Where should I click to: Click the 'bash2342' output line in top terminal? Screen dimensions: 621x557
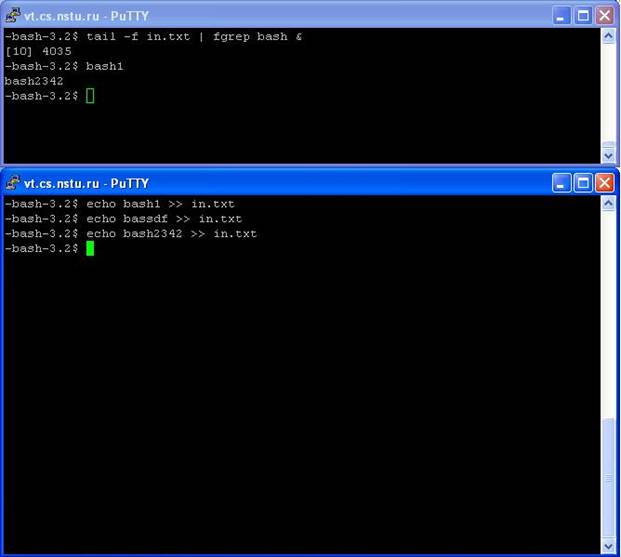[34, 81]
